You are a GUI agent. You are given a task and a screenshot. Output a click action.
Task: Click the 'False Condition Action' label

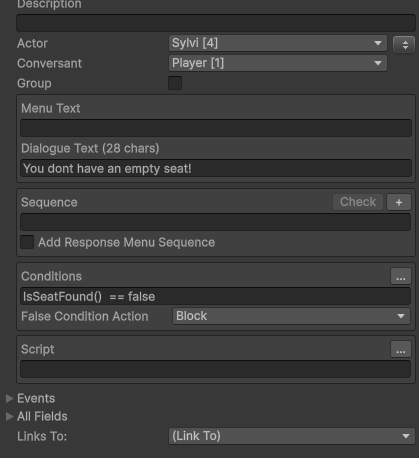click(x=85, y=316)
